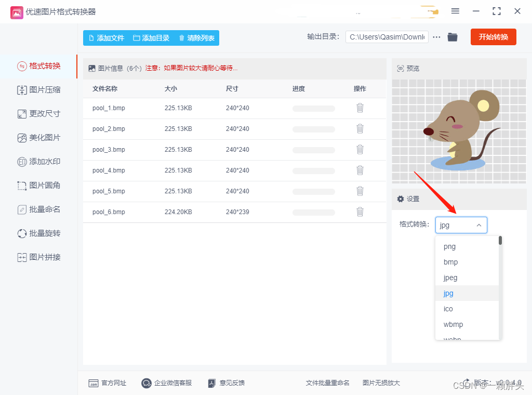
Task: Click the settings gear icon
Action: pyautogui.click(x=401, y=199)
